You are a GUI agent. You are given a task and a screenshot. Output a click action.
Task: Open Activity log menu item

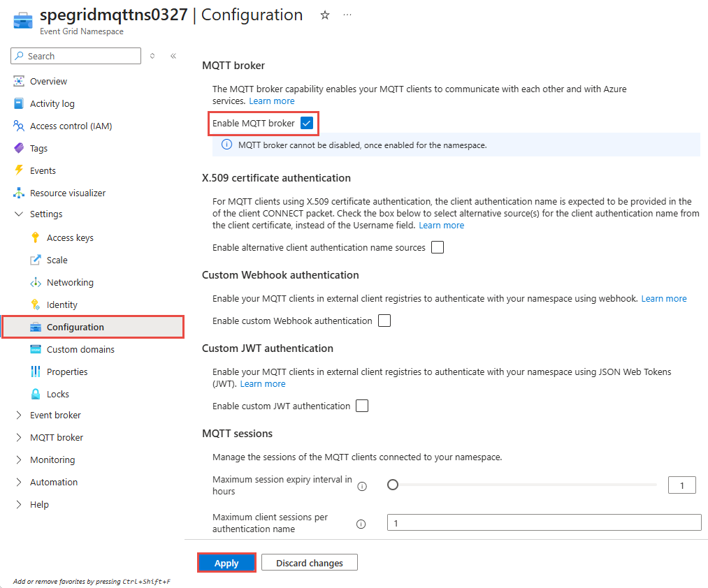[52, 104]
